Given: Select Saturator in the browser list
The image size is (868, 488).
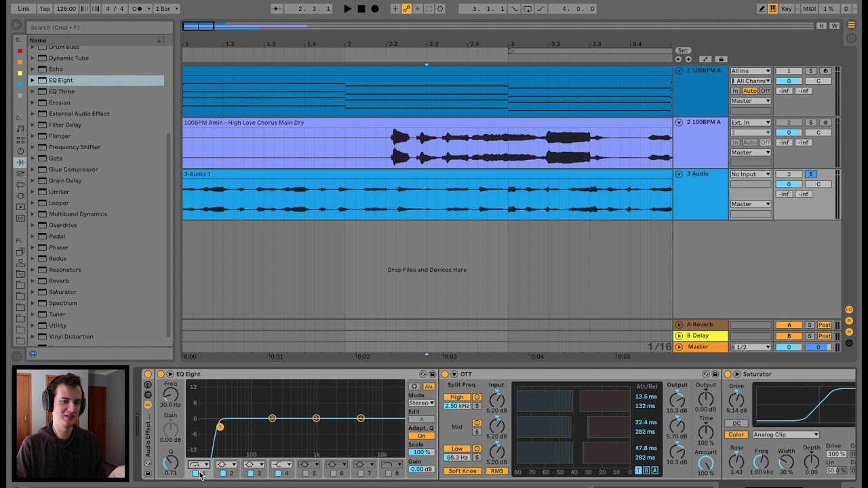Looking at the screenshot, I should (62, 292).
